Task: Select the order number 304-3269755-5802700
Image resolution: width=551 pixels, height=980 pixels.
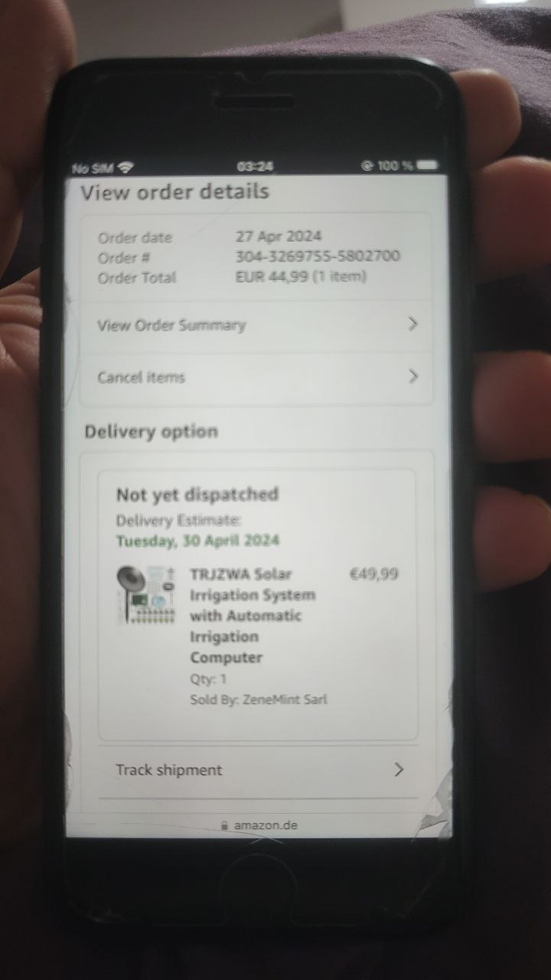Action: click(x=318, y=256)
